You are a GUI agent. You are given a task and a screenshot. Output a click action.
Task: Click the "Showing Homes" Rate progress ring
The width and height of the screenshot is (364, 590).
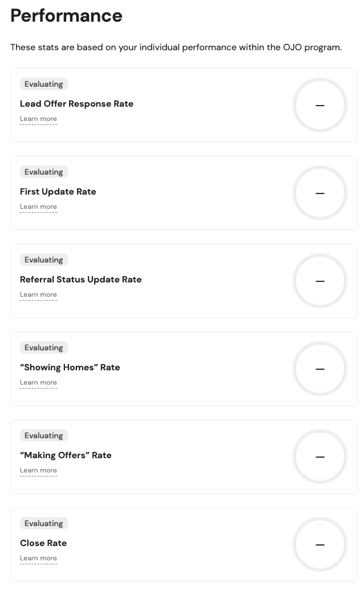pos(320,369)
